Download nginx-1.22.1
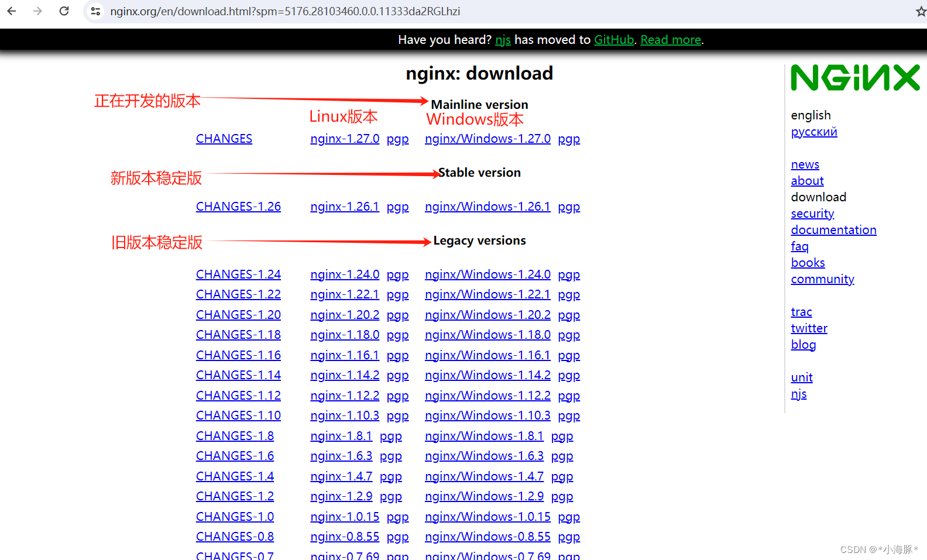Viewport: 927px width, 560px height. 345,294
